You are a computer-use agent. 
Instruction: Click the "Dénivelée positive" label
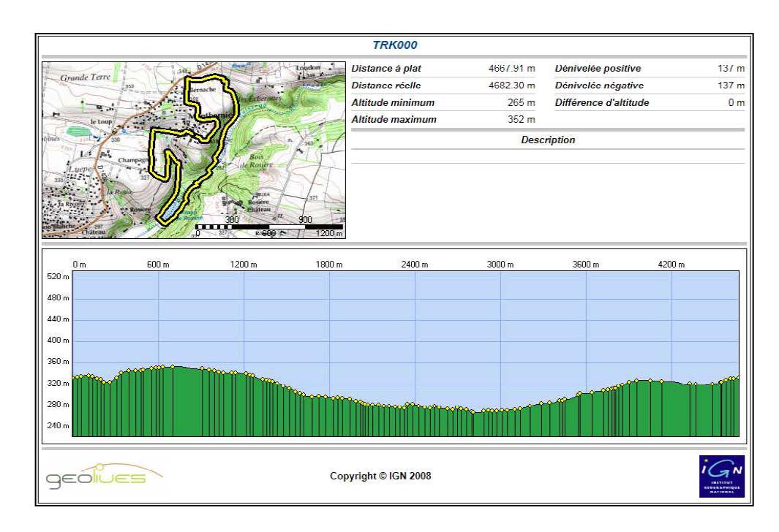[598, 69]
